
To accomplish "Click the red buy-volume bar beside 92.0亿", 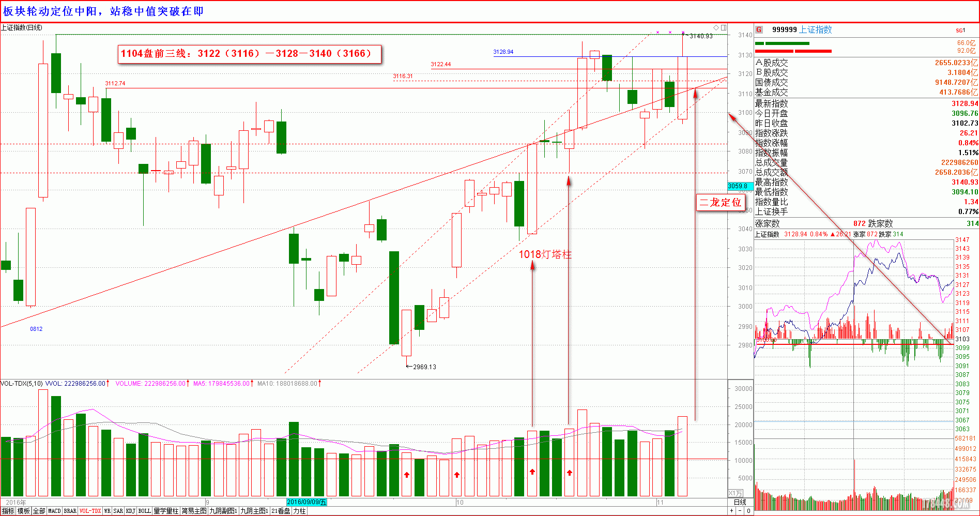I will 793,51.
